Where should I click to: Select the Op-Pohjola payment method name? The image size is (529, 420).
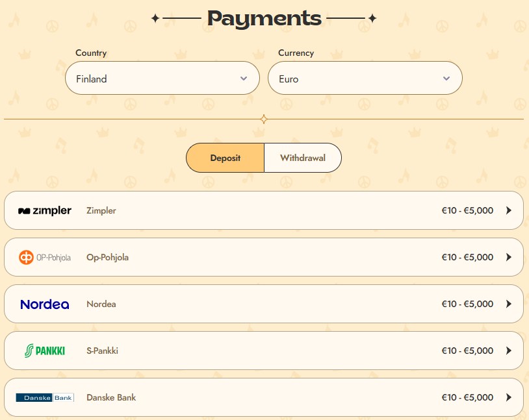(108, 258)
